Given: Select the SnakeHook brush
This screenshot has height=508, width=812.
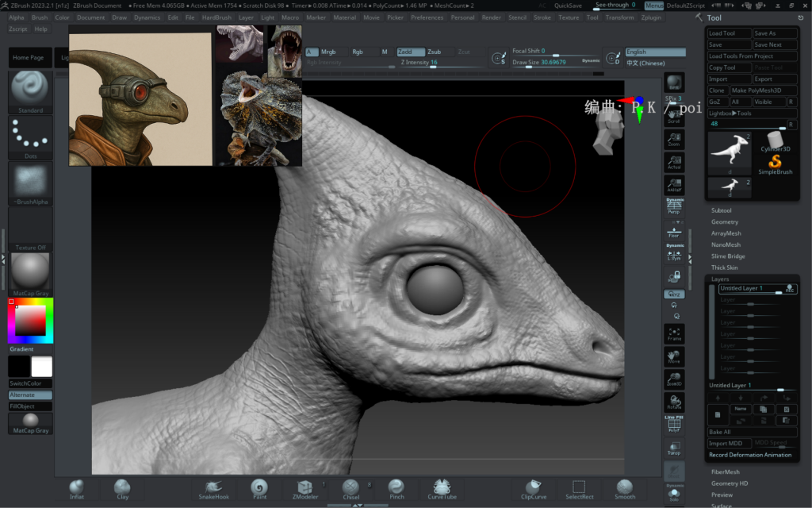Looking at the screenshot, I should click(x=213, y=488).
